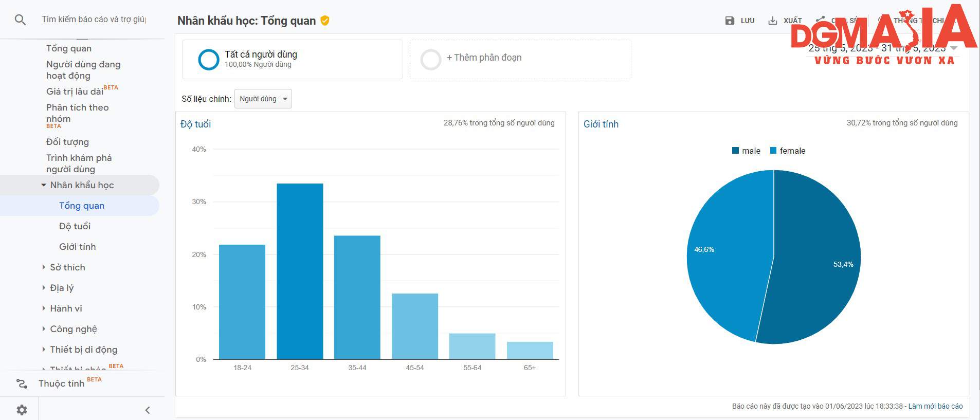Expand the Sở thích section
Screen dimensions: 980x420
point(44,267)
